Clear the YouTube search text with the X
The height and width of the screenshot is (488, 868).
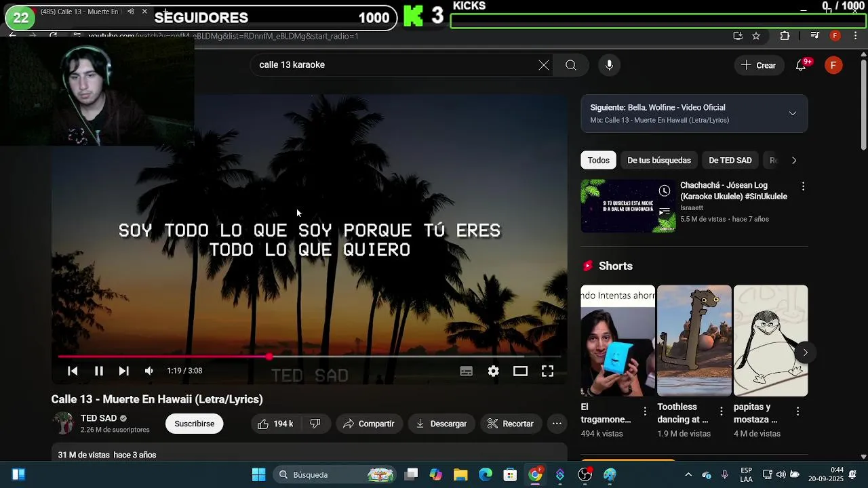[544, 65]
